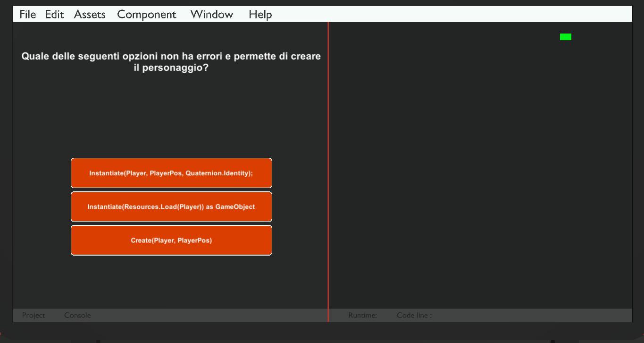644x343 pixels.
Task: Open the Edit menu
Action: 54,15
